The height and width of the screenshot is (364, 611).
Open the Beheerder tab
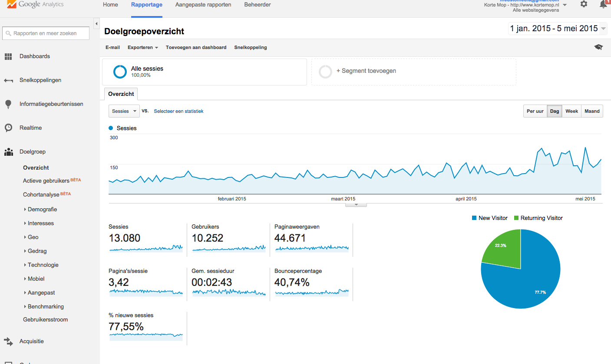[258, 5]
